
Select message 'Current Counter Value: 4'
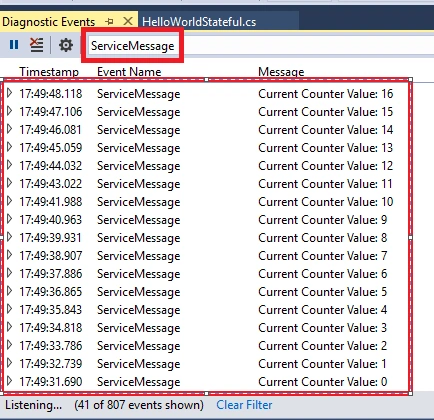(x=323, y=310)
